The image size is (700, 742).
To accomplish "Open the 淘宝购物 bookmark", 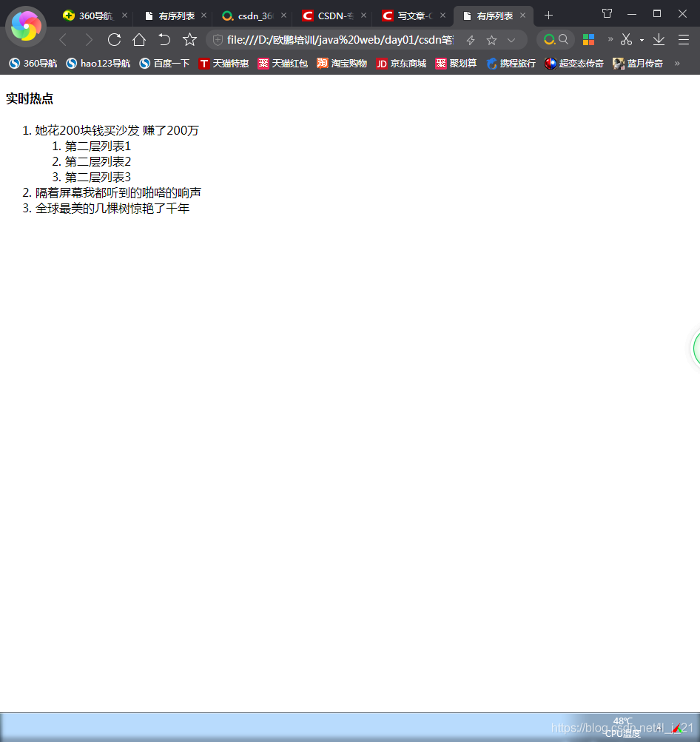I will pyautogui.click(x=342, y=64).
